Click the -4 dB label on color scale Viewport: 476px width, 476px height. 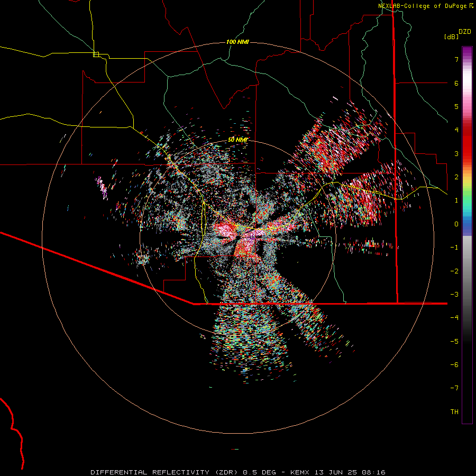(x=454, y=318)
